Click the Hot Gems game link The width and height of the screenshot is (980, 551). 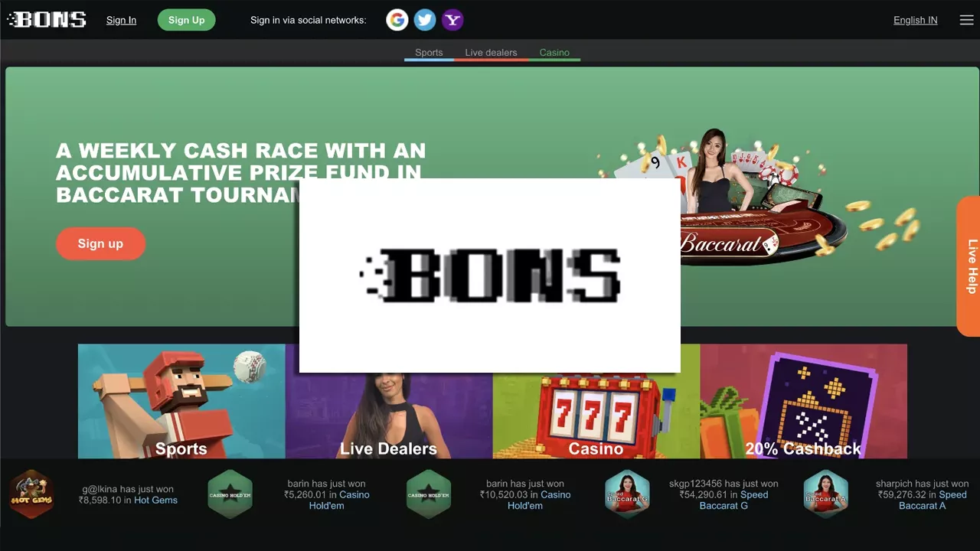155,500
